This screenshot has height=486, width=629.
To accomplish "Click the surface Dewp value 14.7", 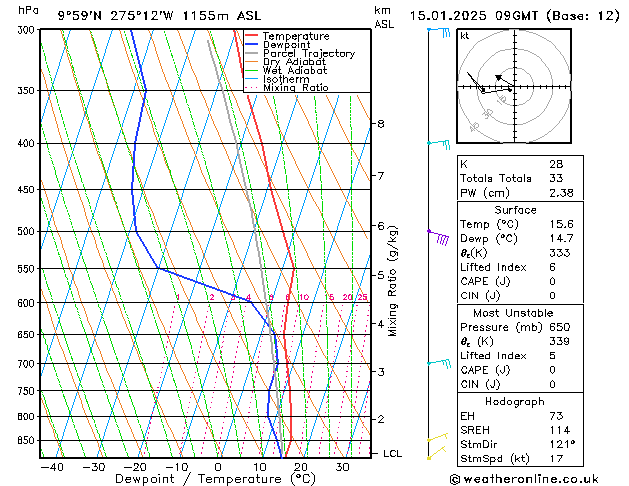I will [x=561, y=238].
